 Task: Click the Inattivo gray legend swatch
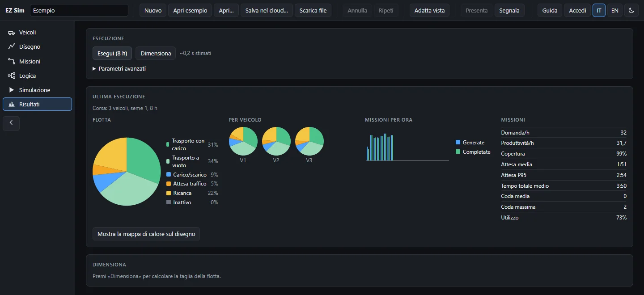pos(169,202)
